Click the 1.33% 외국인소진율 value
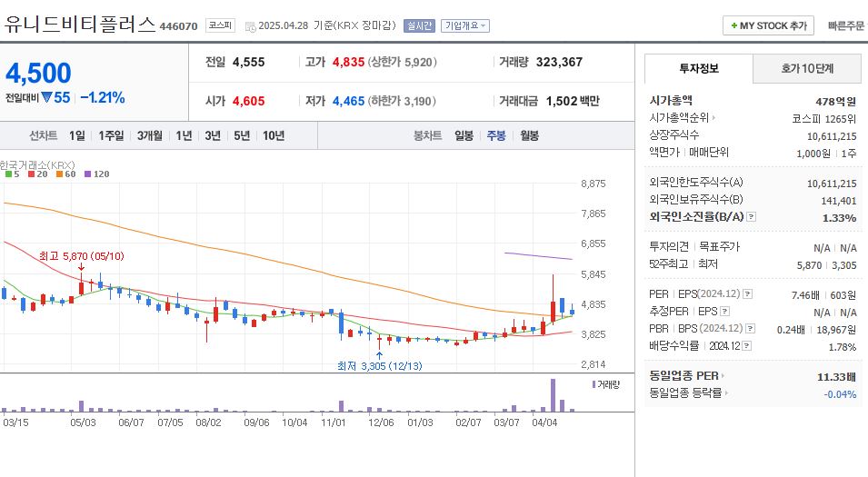The height and width of the screenshot is (477, 868). click(839, 218)
